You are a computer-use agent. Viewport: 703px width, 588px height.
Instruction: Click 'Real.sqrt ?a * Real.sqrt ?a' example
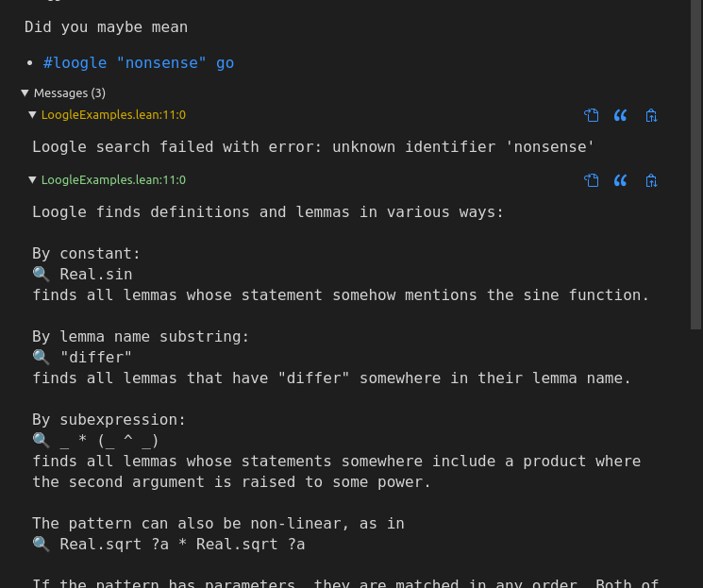tap(182, 544)
